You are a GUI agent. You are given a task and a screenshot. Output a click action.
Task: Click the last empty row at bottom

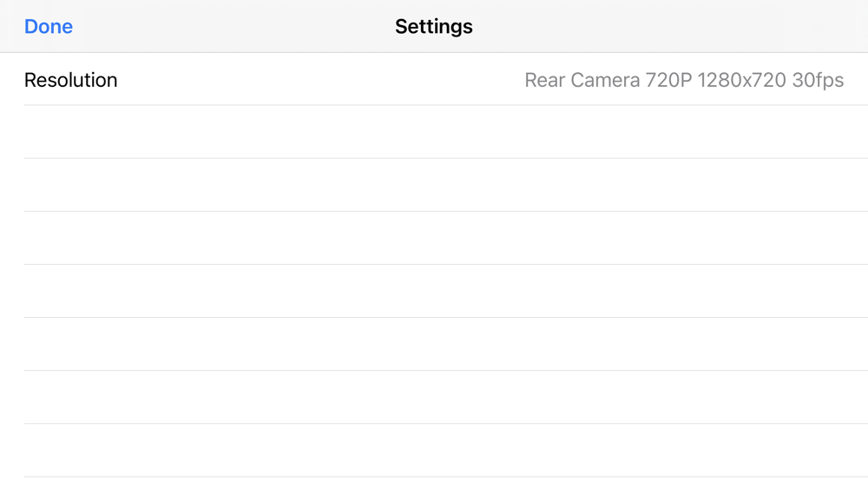pyautogui.click(x=434, y=483)
